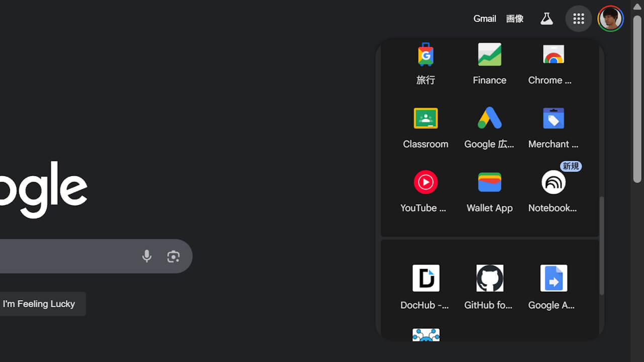The image size is (644, 362).
Task: Click the page's vertical scrollbar thumb
Action: click(x=637, y=98)
